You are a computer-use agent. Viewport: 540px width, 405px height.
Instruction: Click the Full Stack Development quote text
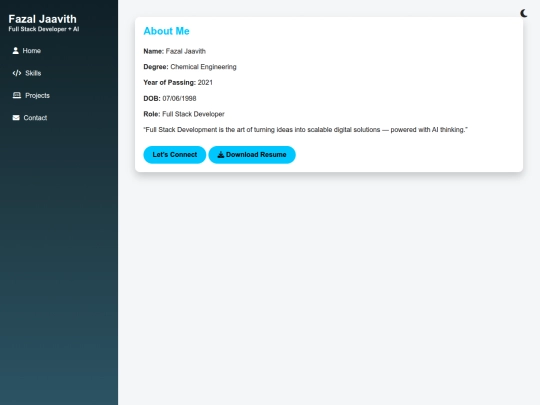pos(305,130)
